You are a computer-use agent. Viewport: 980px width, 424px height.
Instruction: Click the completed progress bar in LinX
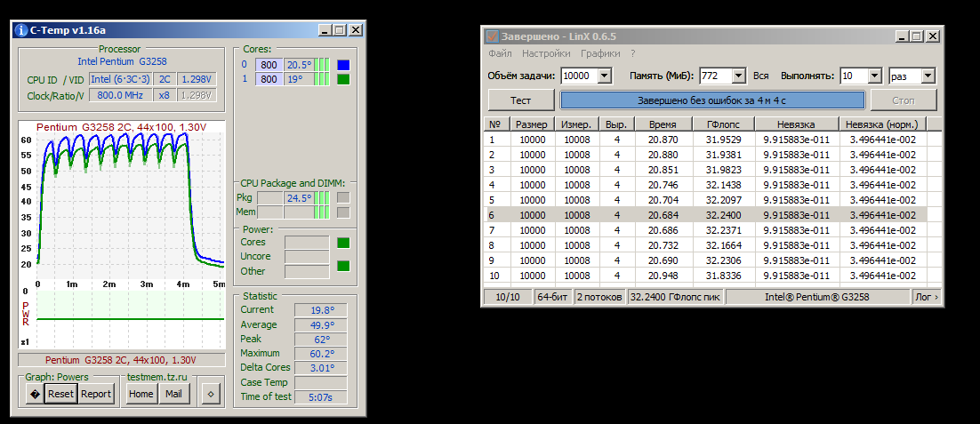coord(711,100)
